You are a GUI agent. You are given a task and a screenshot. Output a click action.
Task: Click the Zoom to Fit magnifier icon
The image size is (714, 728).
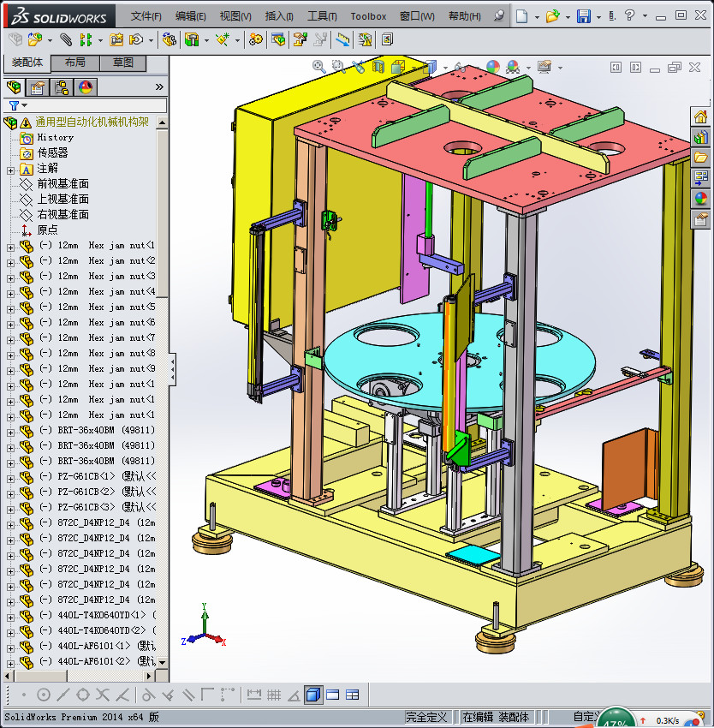coord(318,66)
